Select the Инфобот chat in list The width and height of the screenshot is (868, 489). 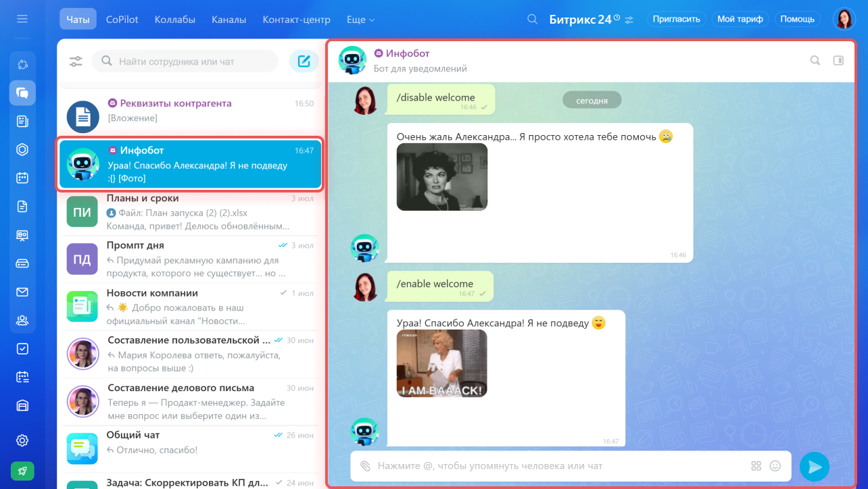click(x=191, y=164)
